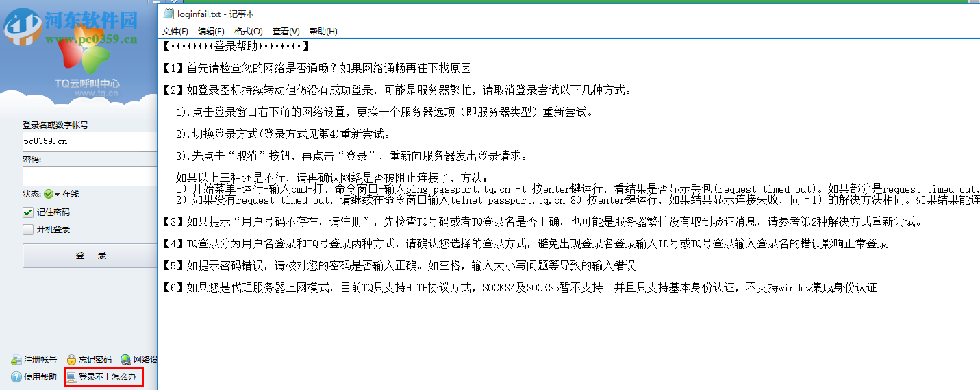Click the Notepad file icon in title bar

168,14
